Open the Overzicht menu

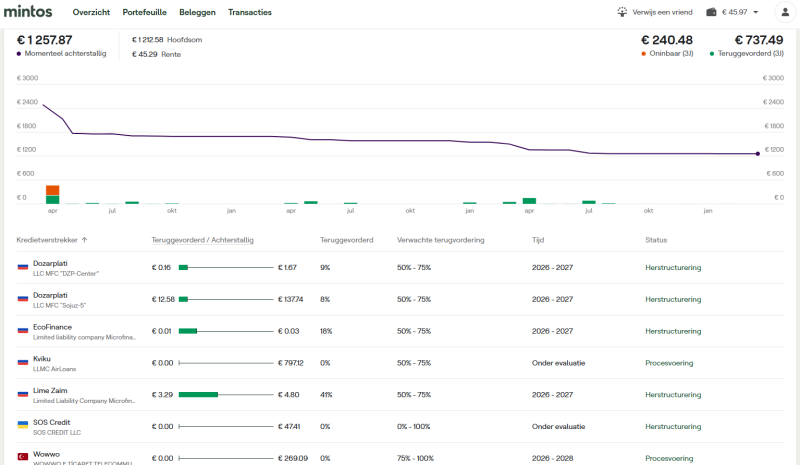click(x=91, y=12)
